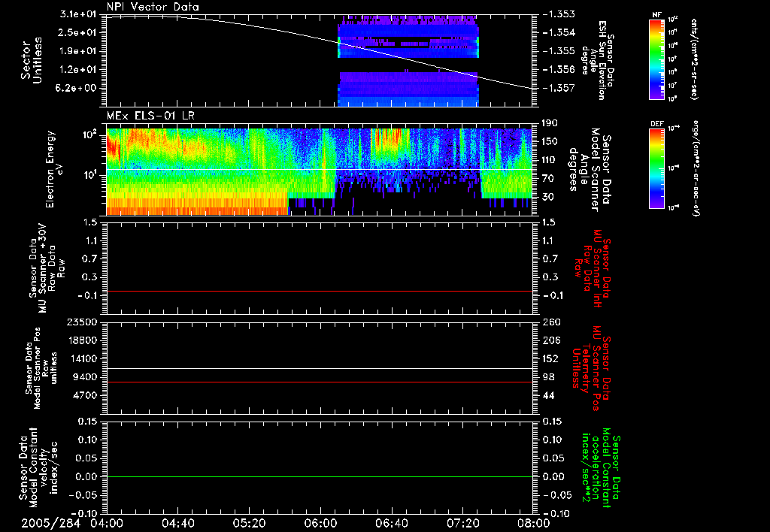Image resolution: width=770 pixels, height=532 pixels.
Task: Select the "NPI Vector Data" panel title
Action: [153, 7]
